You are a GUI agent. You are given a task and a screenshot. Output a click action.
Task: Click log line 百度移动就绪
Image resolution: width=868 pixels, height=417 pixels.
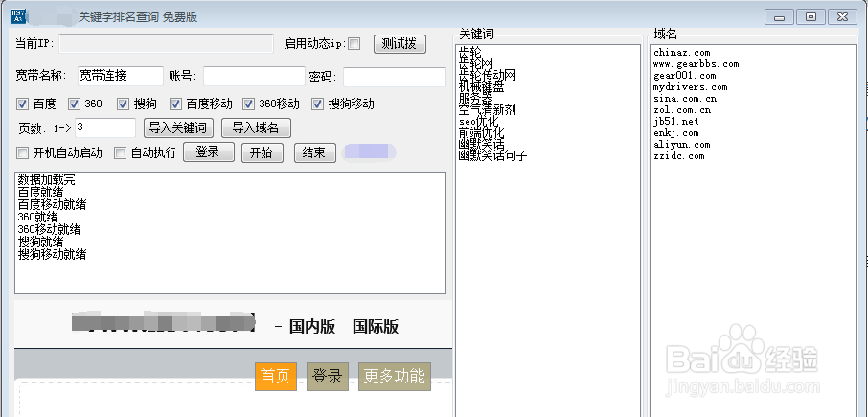coord(52,204)
